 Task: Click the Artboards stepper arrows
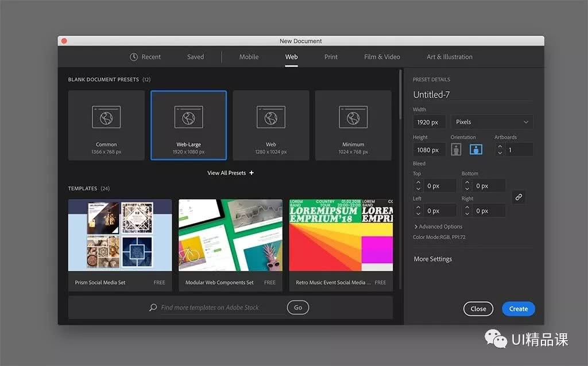tap(500, 150)
